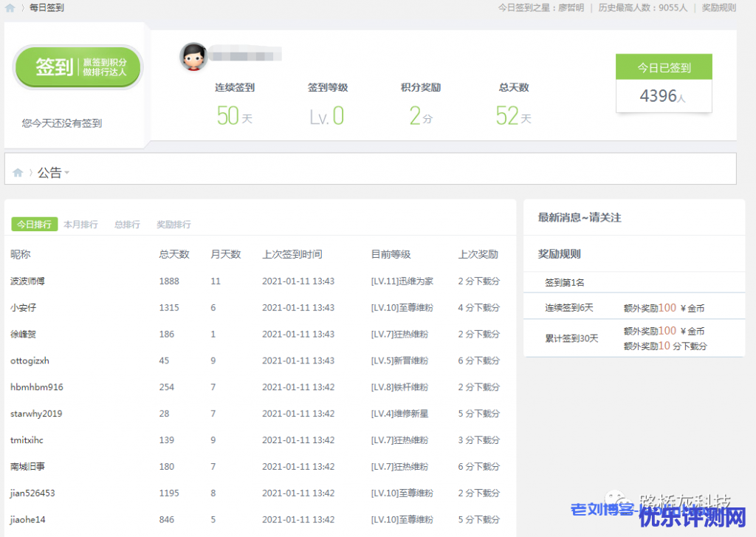The image size is (756, 537).
Task: Open the 总排行 ranking tab
Action: point(127,225)
